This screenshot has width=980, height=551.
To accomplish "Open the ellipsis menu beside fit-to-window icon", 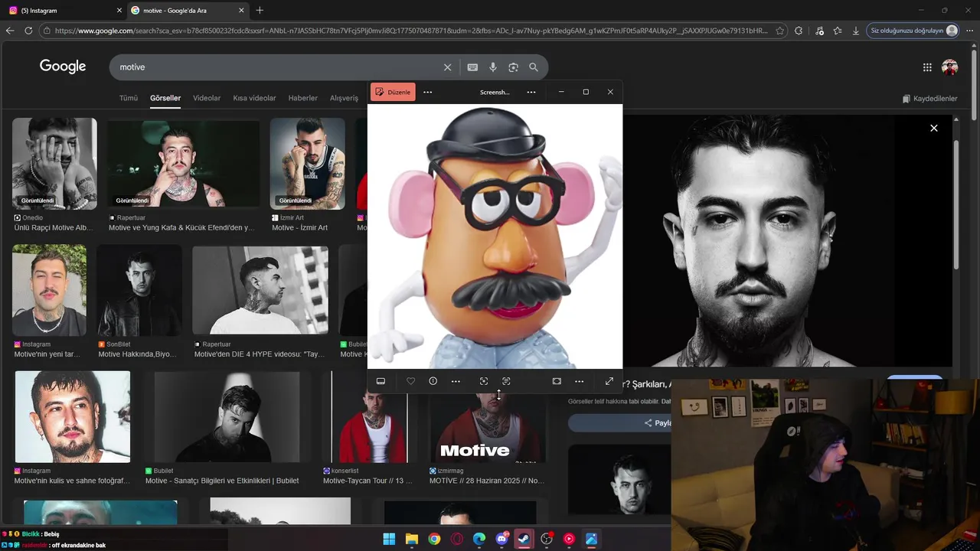I will point(579,381).
